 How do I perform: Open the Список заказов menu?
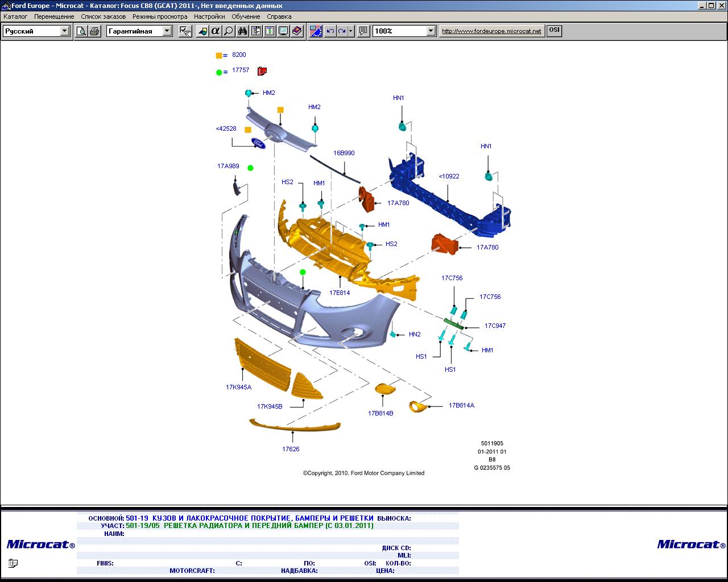click(104, 16)
